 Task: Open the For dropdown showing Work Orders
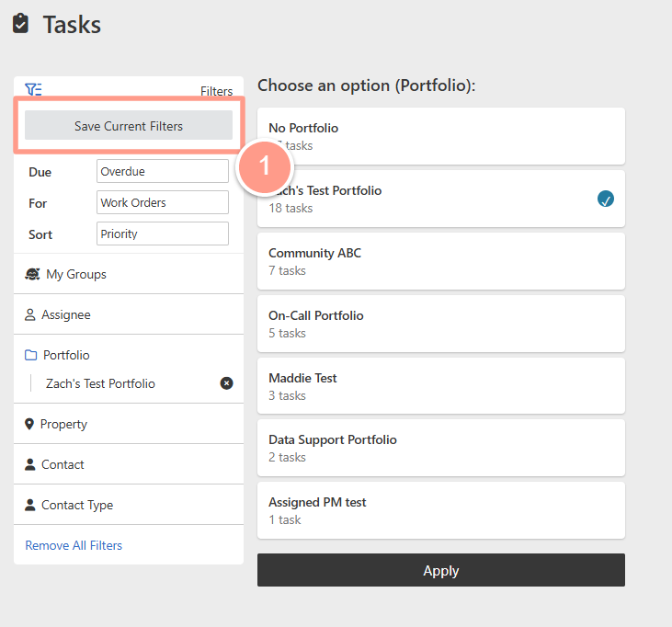click(162, 203)
